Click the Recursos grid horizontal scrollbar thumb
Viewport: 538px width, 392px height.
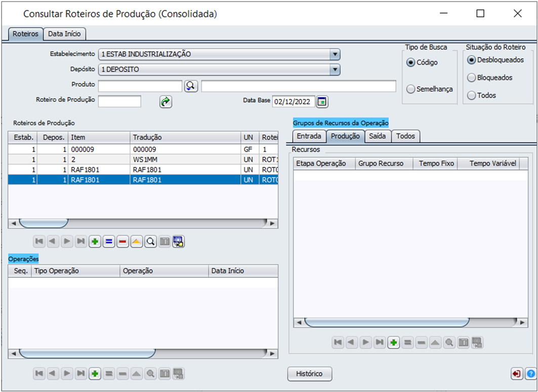(387, 322)
